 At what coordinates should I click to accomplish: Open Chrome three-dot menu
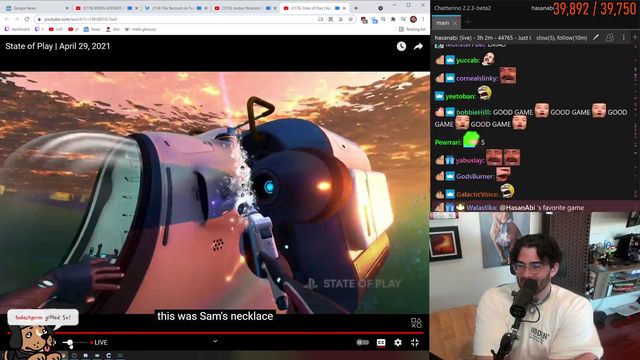(424, 19)
